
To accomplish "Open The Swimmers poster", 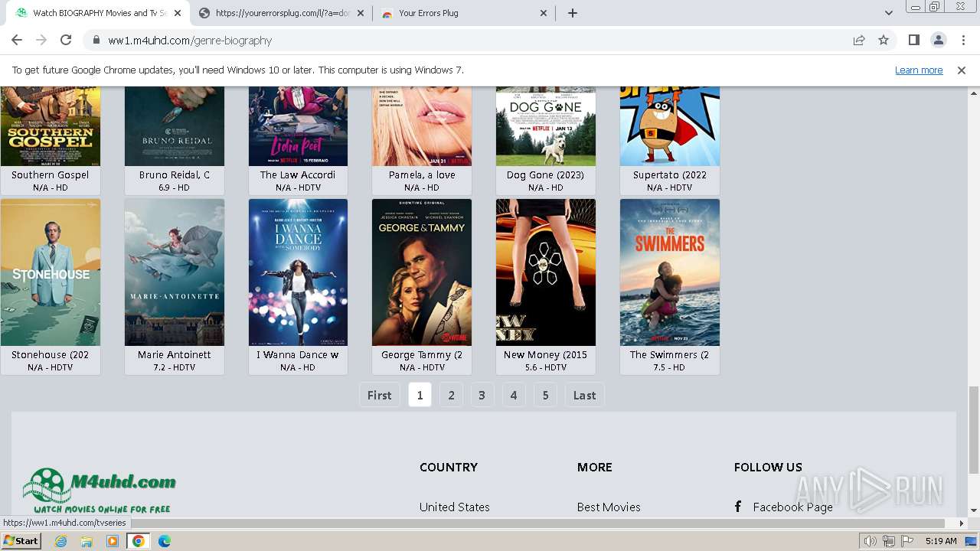I will [670, 272].
